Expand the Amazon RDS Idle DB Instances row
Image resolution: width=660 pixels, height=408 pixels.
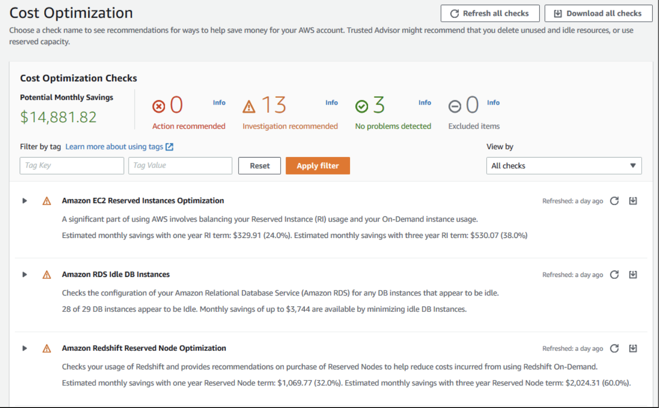25,275
